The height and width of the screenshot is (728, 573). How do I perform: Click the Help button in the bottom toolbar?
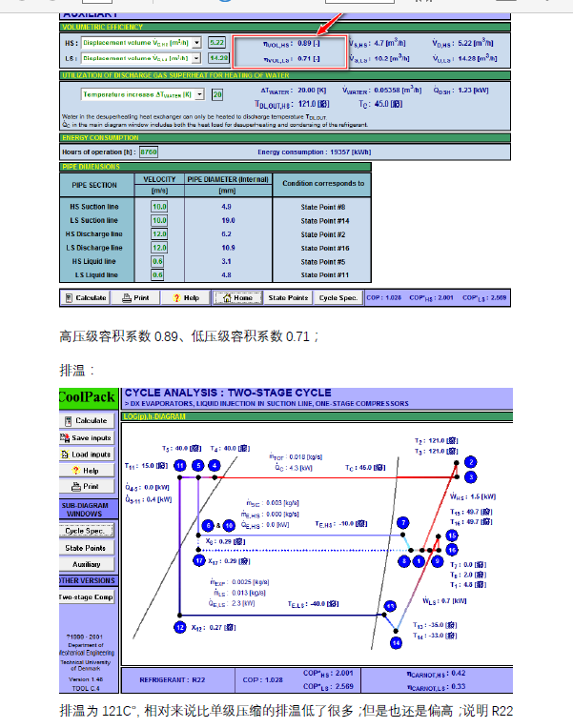(x=185, y=298)
